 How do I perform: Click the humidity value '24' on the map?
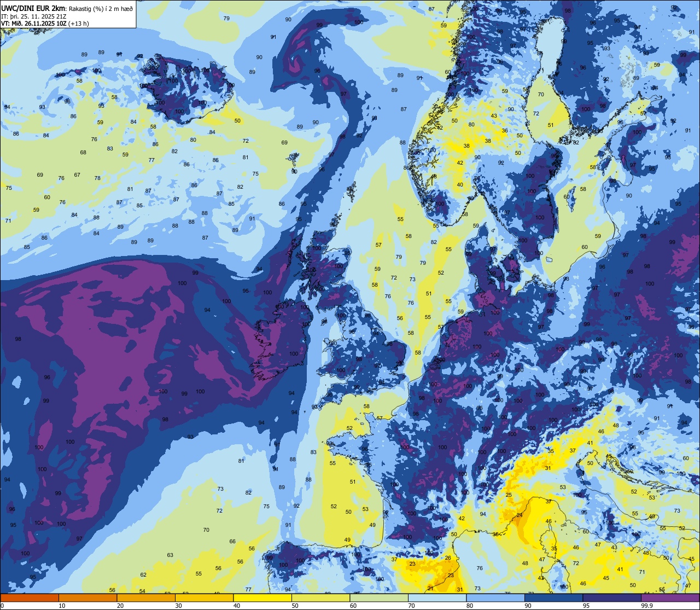(520, 515)
